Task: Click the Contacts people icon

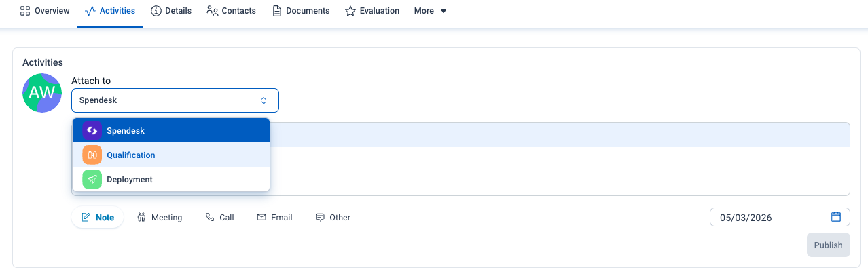Action: click(213, 11)
